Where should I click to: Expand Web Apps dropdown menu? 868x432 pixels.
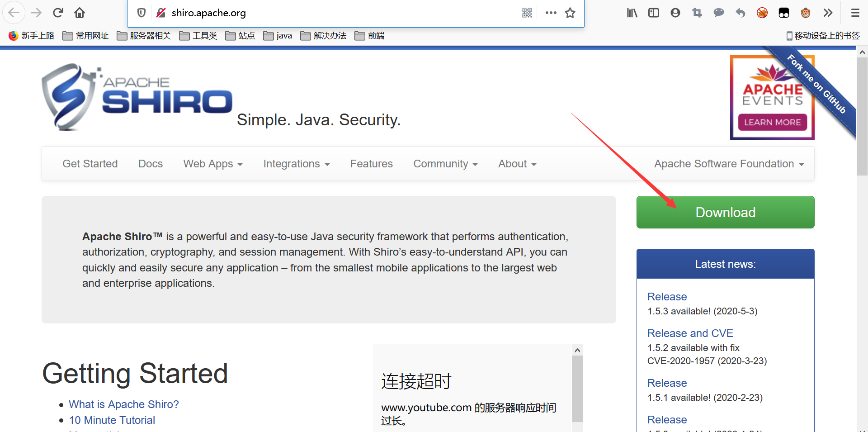213,164
